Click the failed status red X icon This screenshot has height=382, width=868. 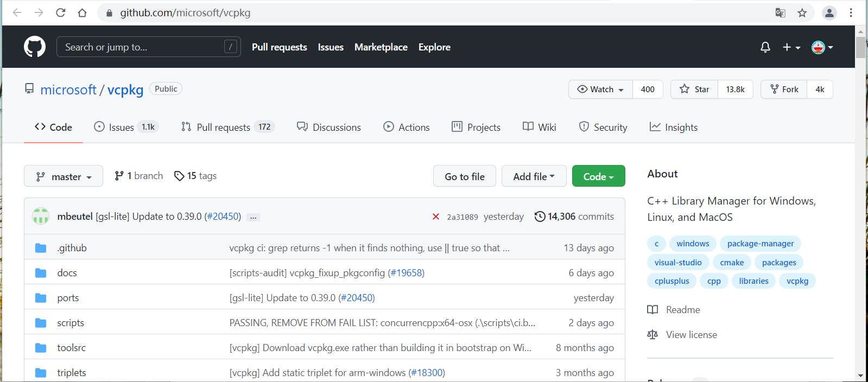click(435, 217)
